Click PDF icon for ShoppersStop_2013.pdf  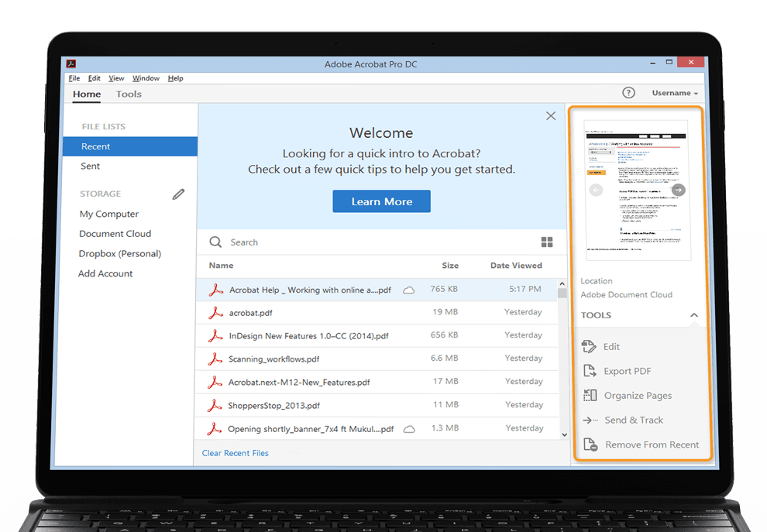[x=215, y=405]
